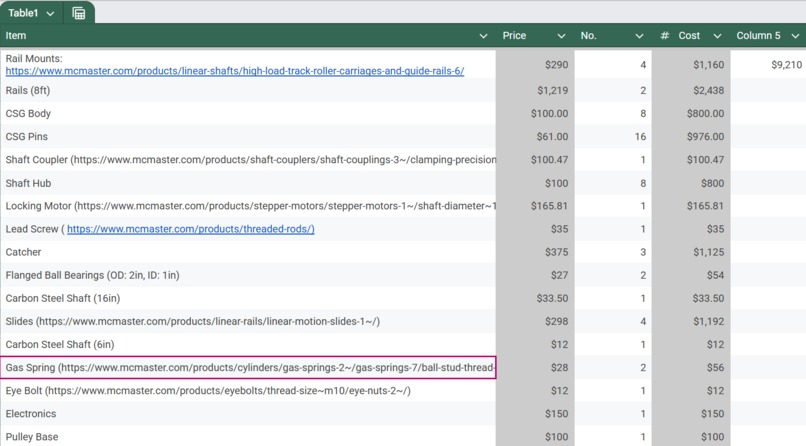Screen dimensions: 806x446
Task: Click the number type icon in Cost header
Action: (665, 36)
